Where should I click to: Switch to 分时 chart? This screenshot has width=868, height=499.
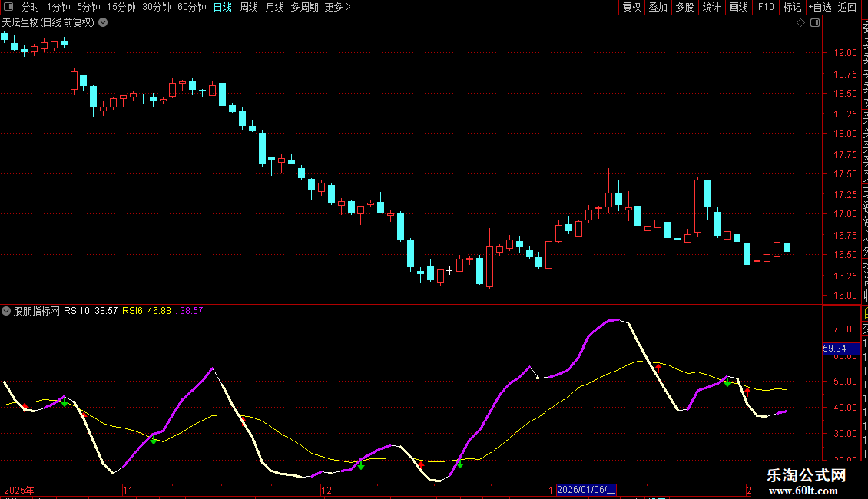31,7
